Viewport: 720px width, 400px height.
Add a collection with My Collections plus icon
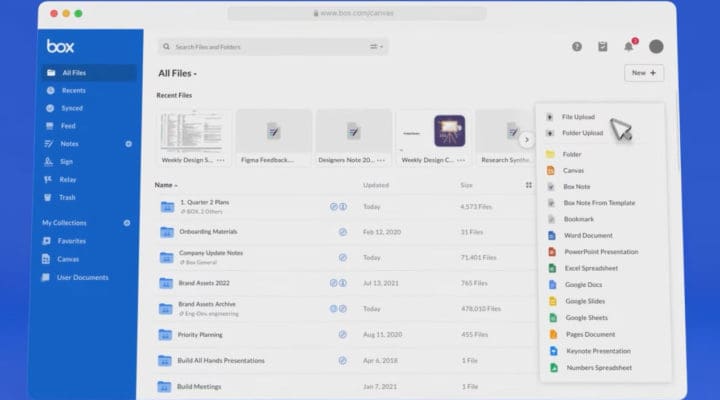point(126,223)
